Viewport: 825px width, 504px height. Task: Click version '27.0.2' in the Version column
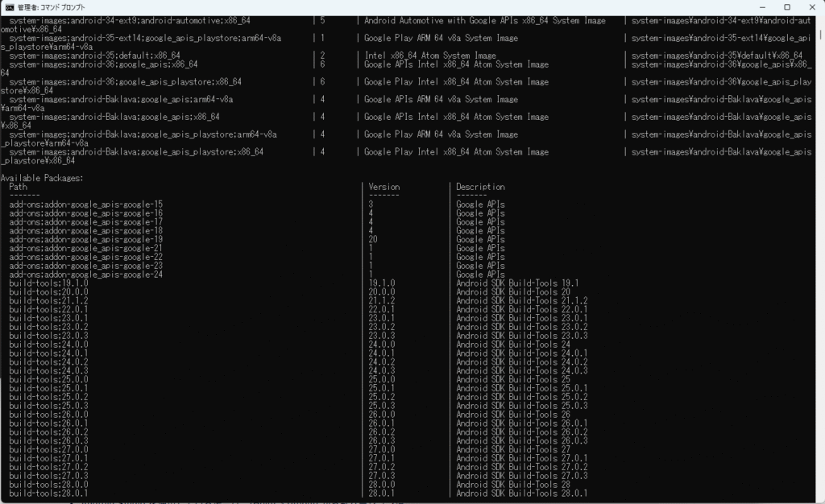click(381, 467)
